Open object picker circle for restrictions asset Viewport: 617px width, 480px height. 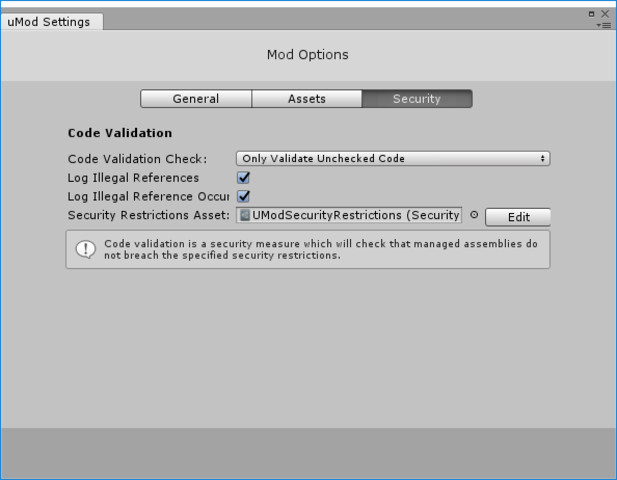[x=474, y=215]
